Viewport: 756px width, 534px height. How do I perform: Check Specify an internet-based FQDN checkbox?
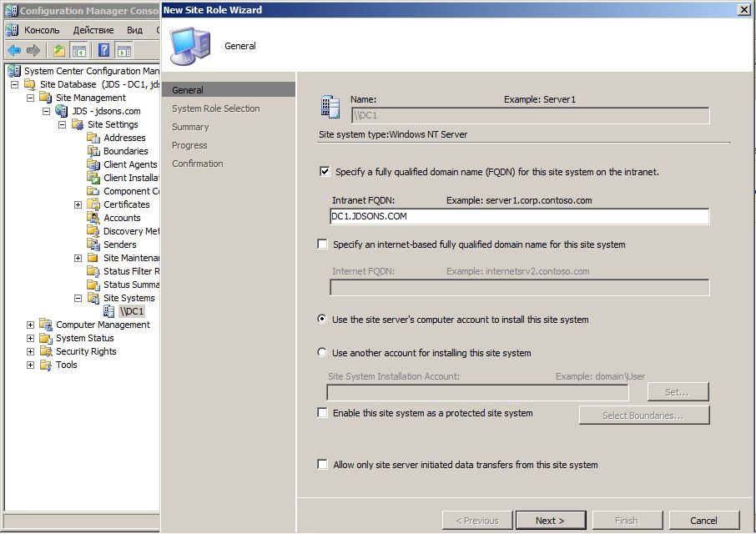[323, 244]
